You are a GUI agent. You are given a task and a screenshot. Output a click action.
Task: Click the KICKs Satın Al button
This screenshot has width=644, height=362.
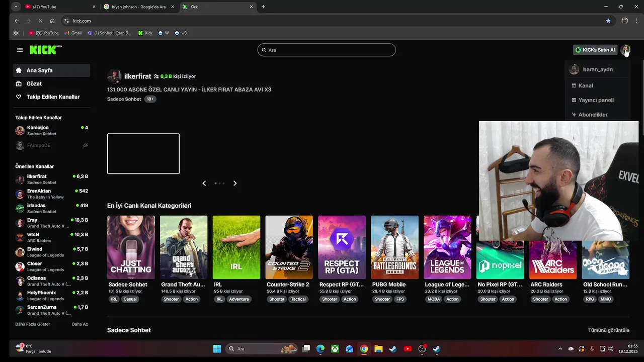point(595,50)
